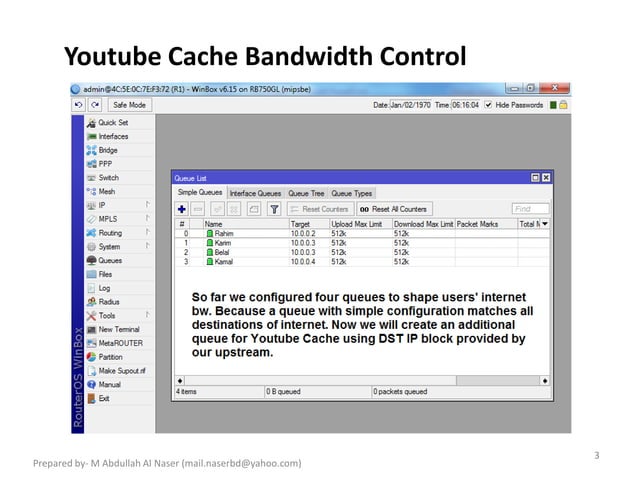Viewport: 638px width, 478px height.
Task: Toggle Safe Mode button
Action: (x=129, y=105)
